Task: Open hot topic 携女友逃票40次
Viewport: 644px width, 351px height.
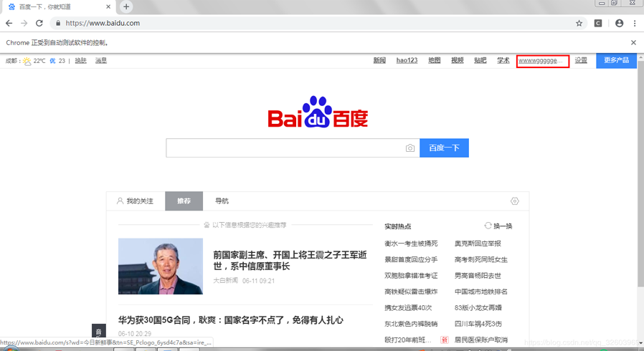Action: tap(408, 307)
